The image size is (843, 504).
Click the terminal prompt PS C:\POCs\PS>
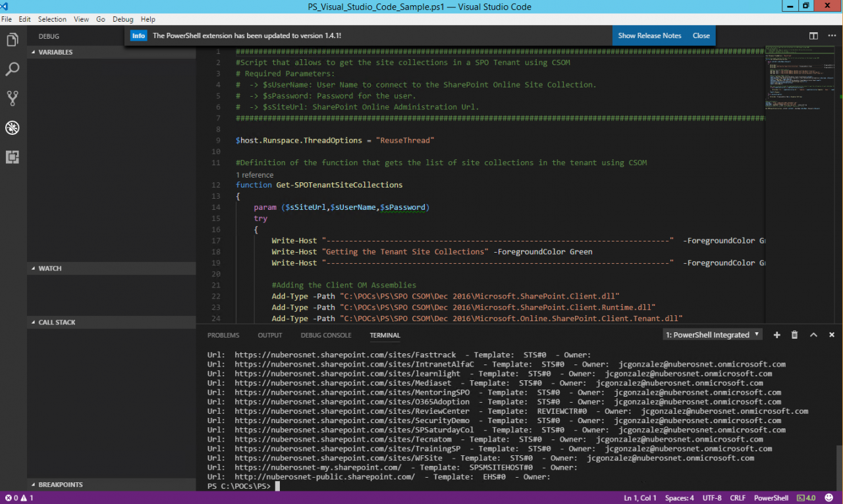(x=239, y=486)
